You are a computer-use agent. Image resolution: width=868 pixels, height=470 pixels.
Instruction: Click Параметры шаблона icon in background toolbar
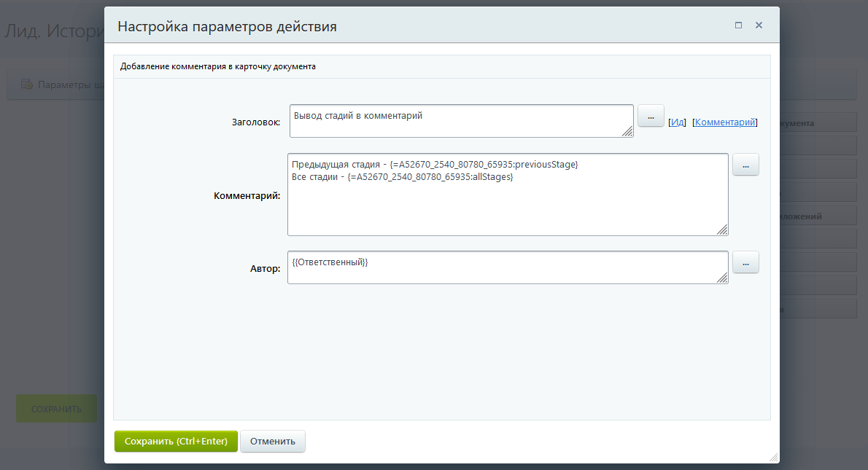pos(27,85)
